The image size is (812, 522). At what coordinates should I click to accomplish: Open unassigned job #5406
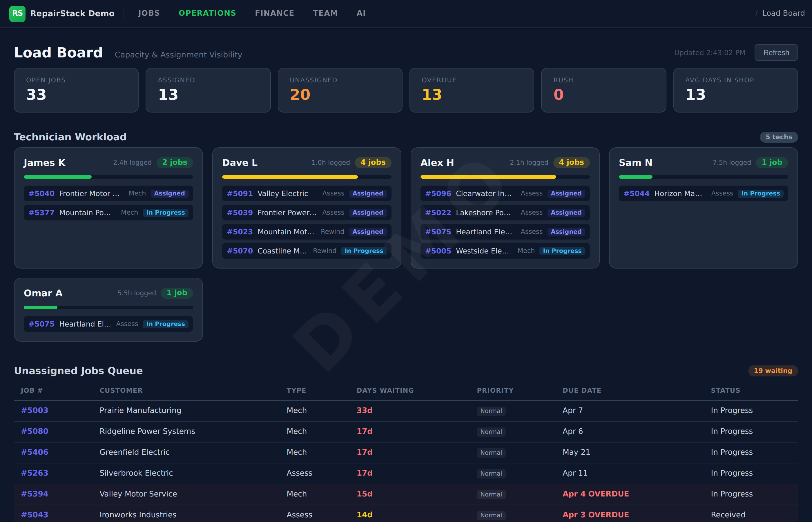click(35, 452)
